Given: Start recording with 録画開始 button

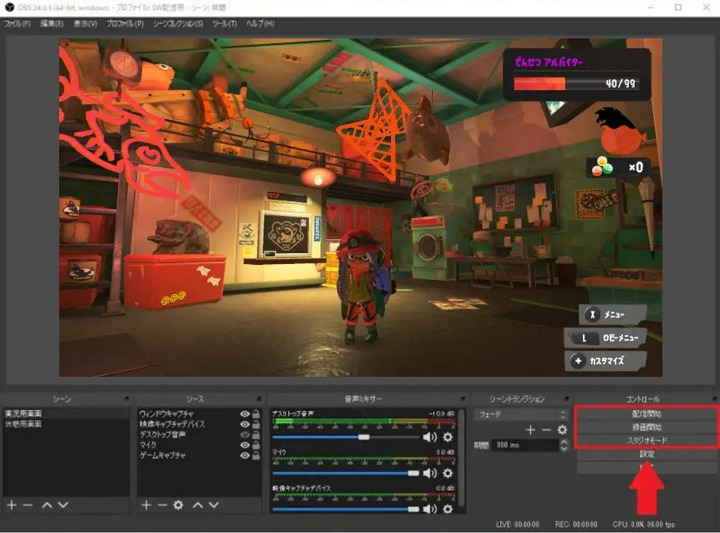Looking at the screenshot, I should click(647, 427).
